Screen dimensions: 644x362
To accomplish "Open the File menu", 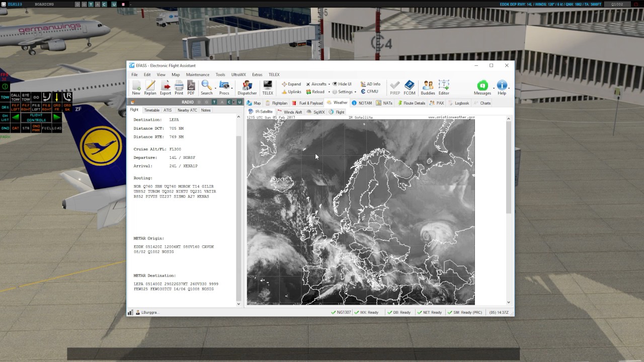I will click(x=134, y=74).
